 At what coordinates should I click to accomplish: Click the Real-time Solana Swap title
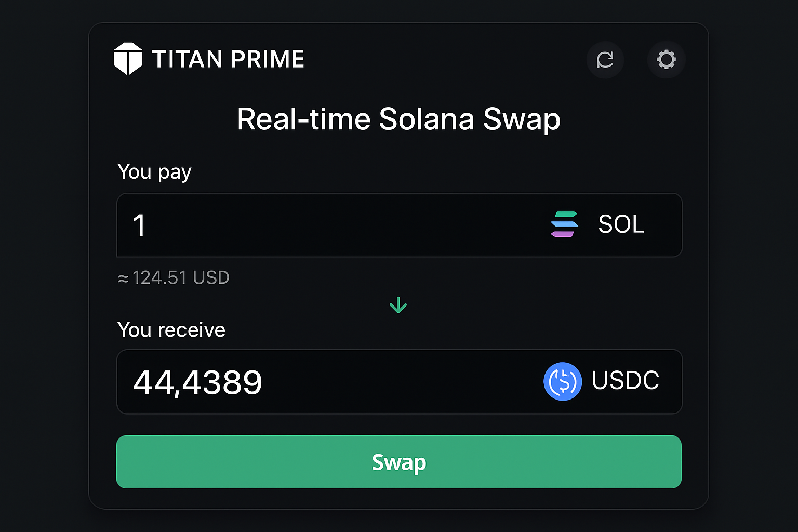tap(398, 119)
